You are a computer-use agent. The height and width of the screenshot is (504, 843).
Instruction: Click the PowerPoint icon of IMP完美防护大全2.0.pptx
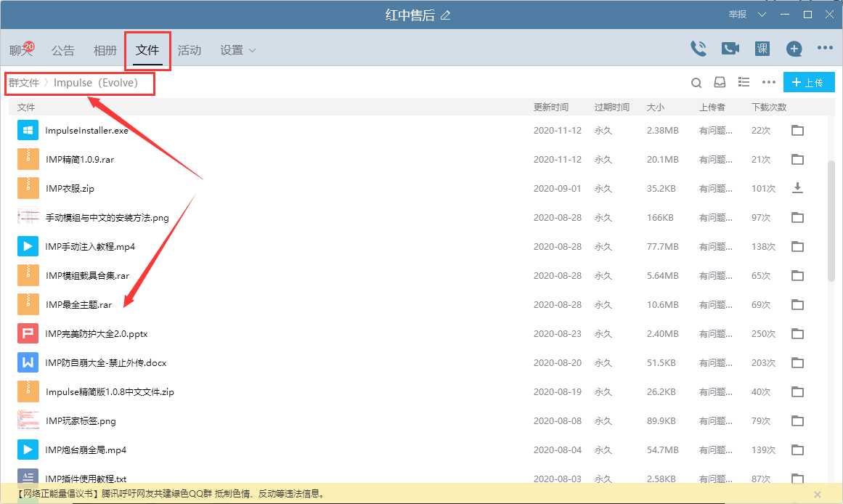28,333
